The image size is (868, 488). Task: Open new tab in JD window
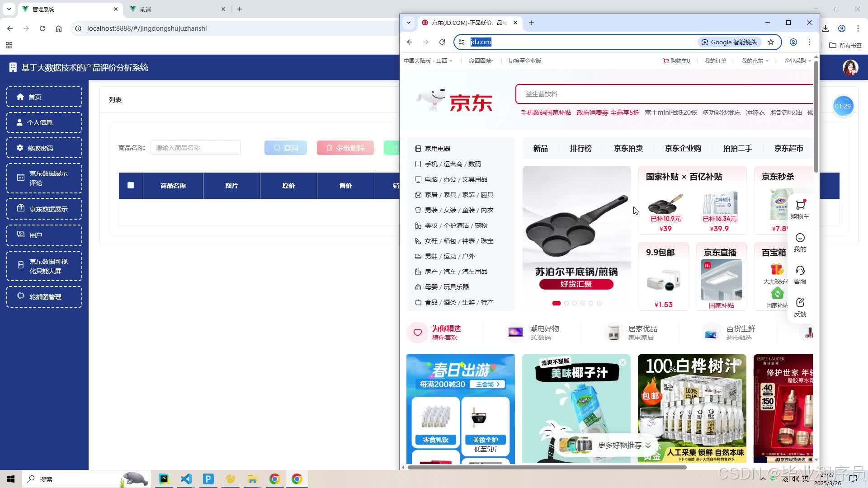tap(532, 23)
